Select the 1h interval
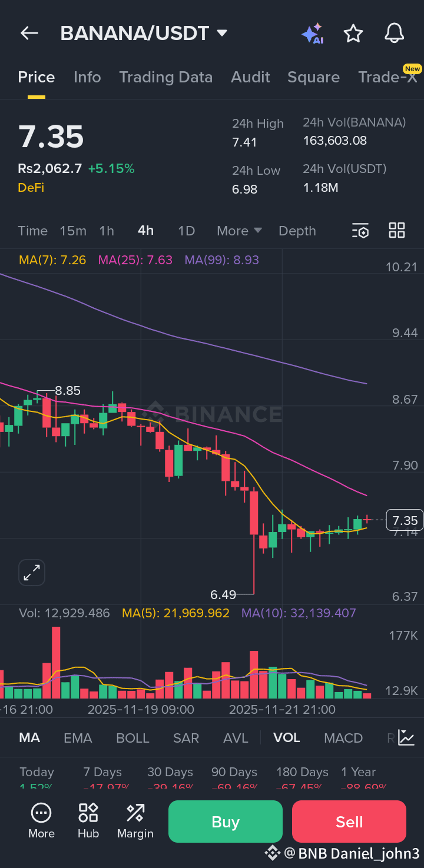The width and height of the screenshot is (424, 868). [x=107, y=231]
